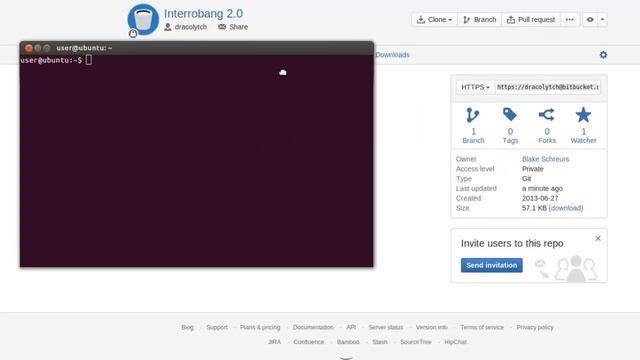Screen dimensions: 640x360
Task: Open the SourceTree footer link
Action: point(416,342)
